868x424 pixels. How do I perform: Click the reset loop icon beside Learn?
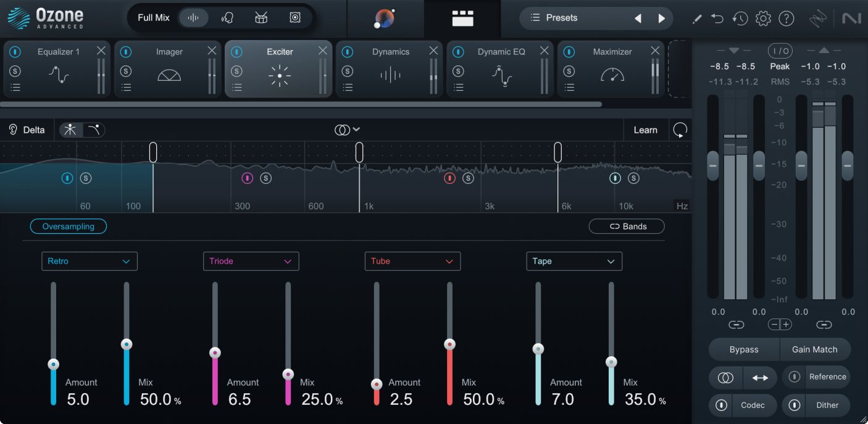(680, 130)
